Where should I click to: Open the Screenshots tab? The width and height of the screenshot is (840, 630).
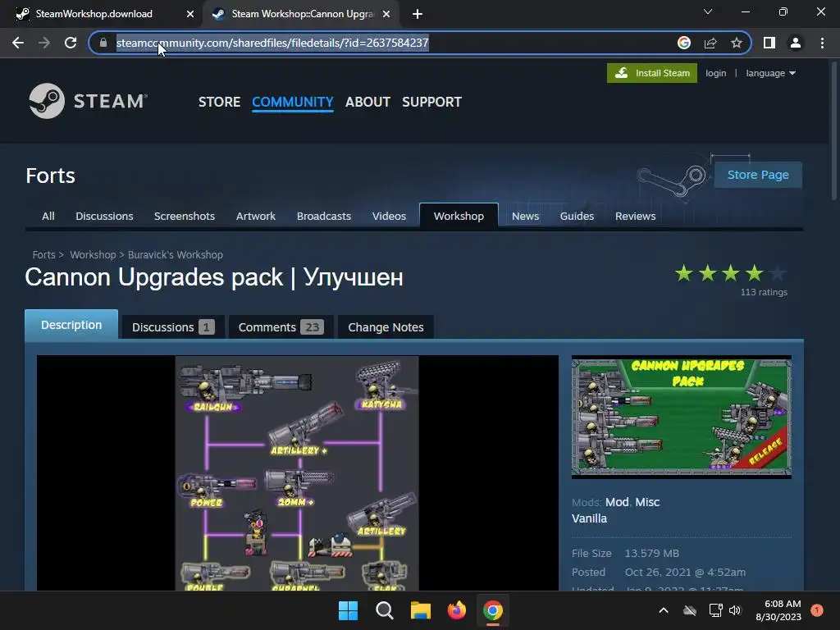click(185, 216)
